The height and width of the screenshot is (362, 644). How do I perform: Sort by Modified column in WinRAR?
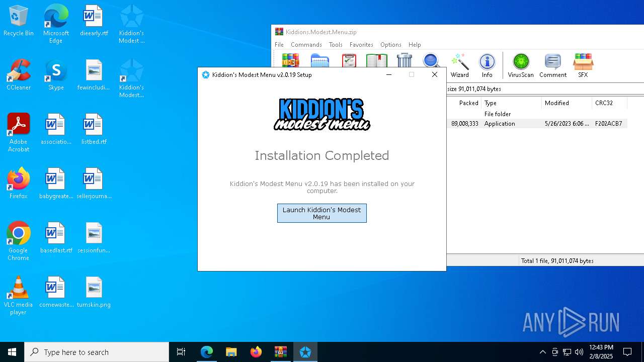pos(567,103)
